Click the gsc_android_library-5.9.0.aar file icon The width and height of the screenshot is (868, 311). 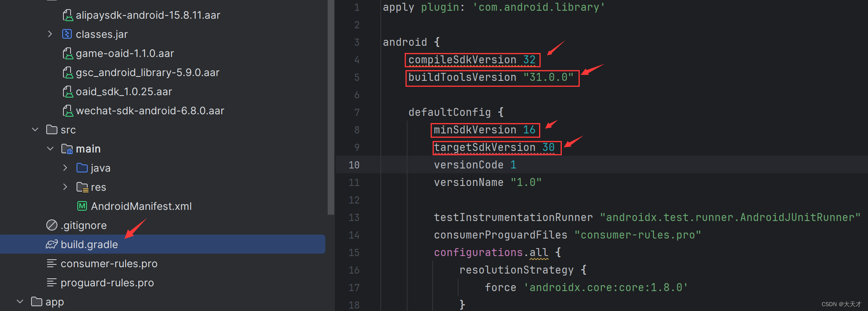[68, 72]
